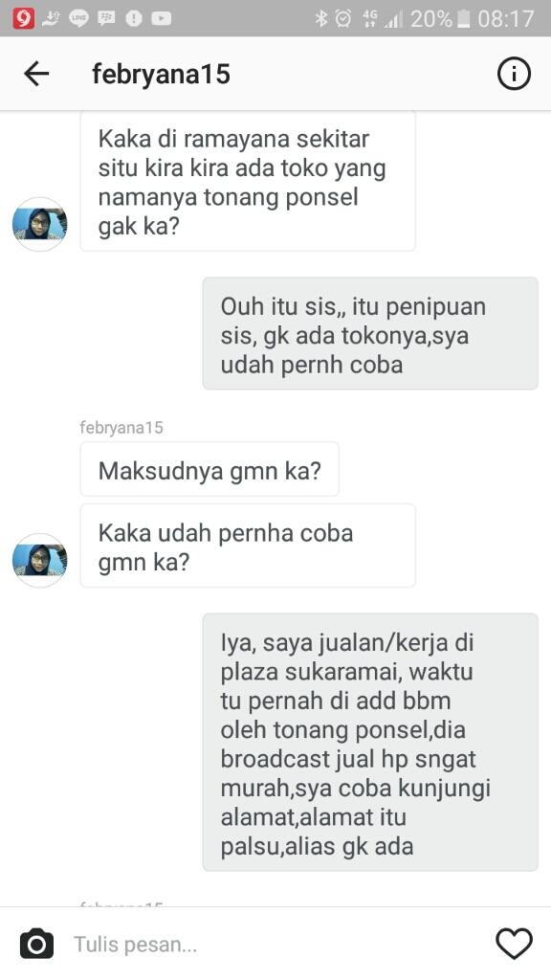Tap the febryana15 sender label
This screenshot has width=551, height=980.
(x=121, y=428)
